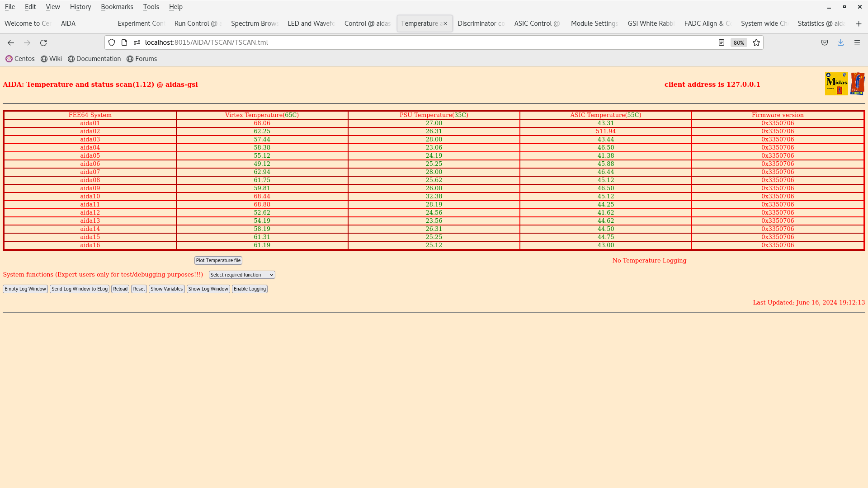Click Plot Temperature file button
Viewport: 868px width, 488px height.
point(217,260)
